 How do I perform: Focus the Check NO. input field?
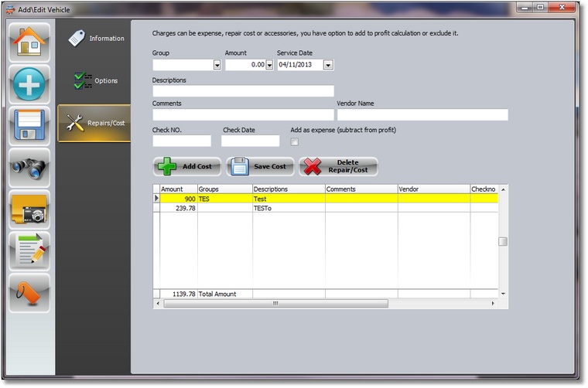(x=182, y=141)
